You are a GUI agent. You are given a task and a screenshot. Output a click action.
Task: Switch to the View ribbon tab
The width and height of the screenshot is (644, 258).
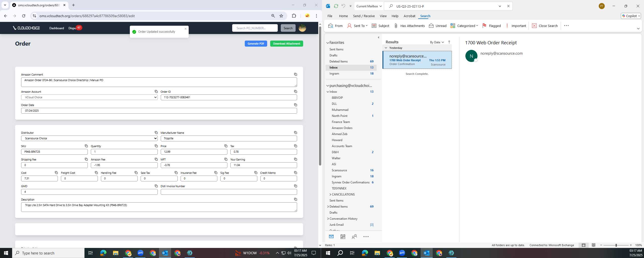coord(383,16)
